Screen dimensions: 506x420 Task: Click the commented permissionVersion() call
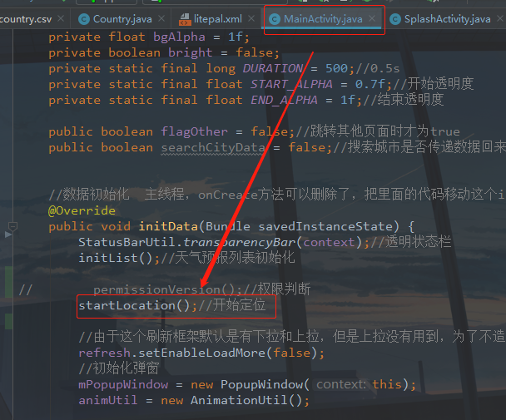pos(164,289)
